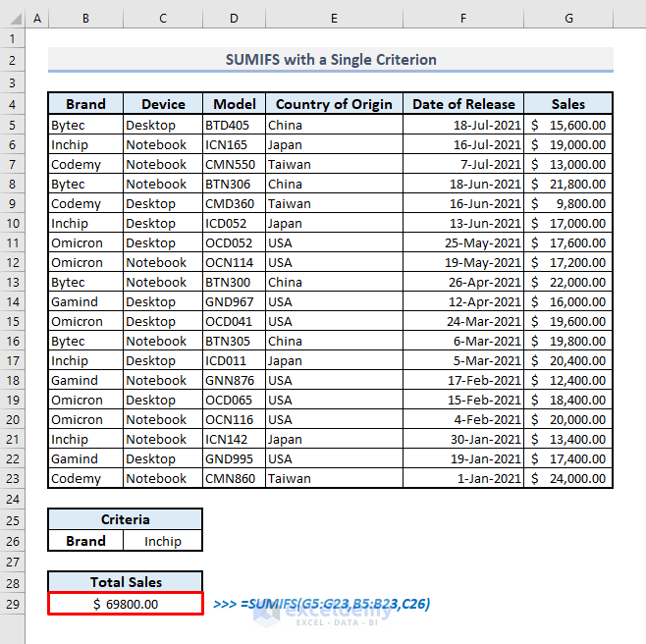Click sales cell $ 24,000.00
The image size is (646, 644).
point(568,478)
